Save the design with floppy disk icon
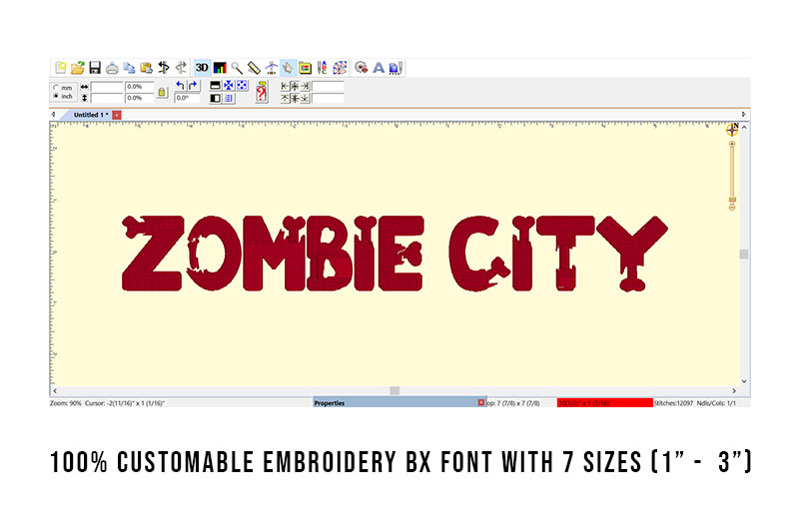This screenshot has width=799, height=532. click(95, 68)
